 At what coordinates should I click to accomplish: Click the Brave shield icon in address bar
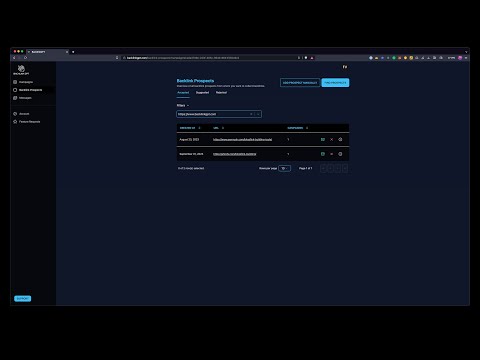click(x=306, y=58)
